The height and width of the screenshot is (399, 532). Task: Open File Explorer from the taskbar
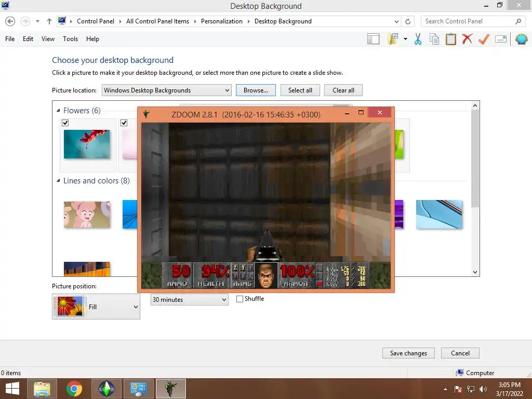tap(42, 389)
